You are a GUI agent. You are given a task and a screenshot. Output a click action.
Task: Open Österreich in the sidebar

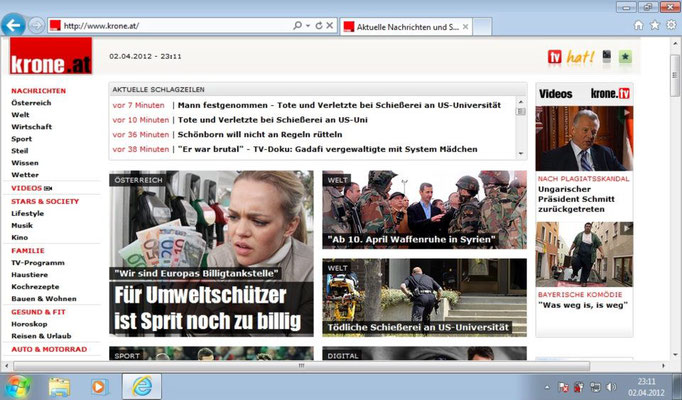(x=31, y=103)
